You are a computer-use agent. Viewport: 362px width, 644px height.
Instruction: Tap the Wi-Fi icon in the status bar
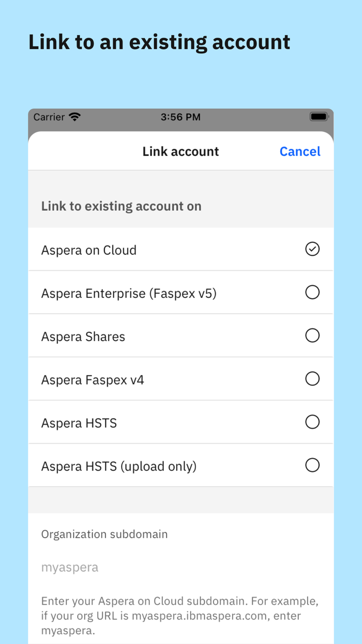pyautogui.click(x=75, y=117)
